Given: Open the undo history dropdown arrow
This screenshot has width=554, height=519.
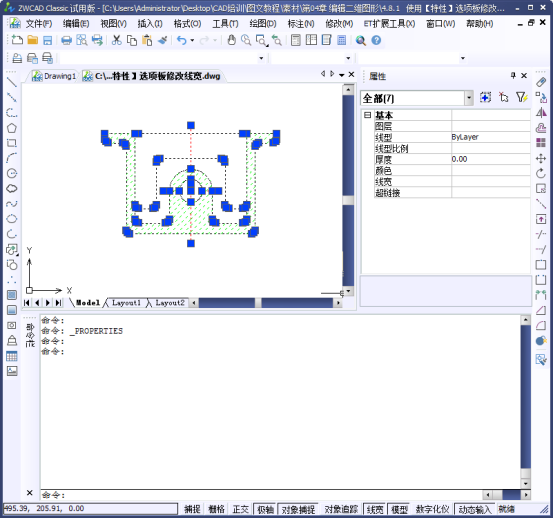Looking at the screenshot, I should (x=193, y=40).
